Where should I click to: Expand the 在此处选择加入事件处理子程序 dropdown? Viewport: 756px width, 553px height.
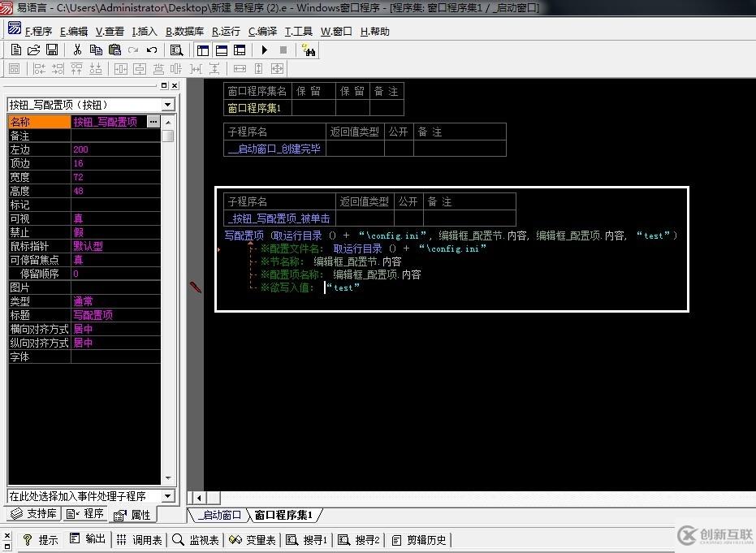[168, 495]
